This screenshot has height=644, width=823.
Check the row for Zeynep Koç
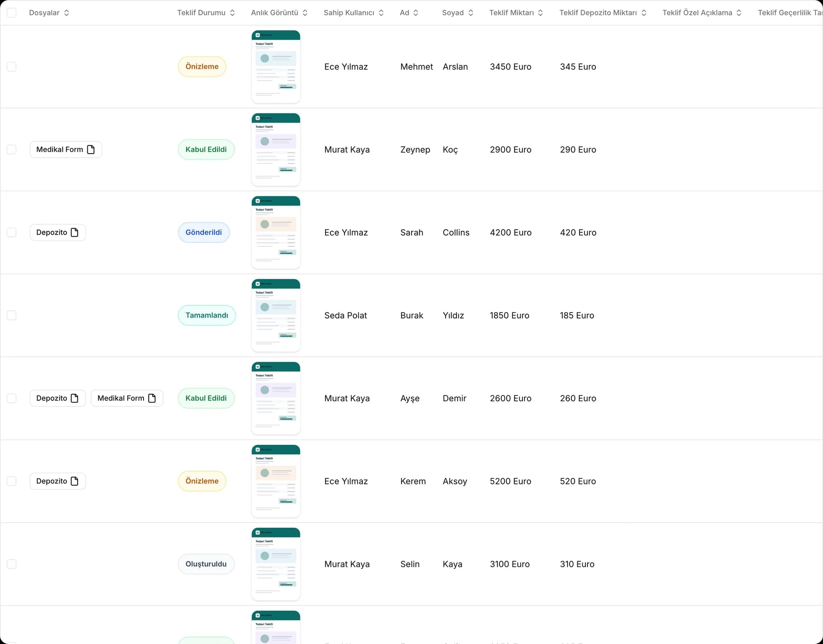point(12,149)
